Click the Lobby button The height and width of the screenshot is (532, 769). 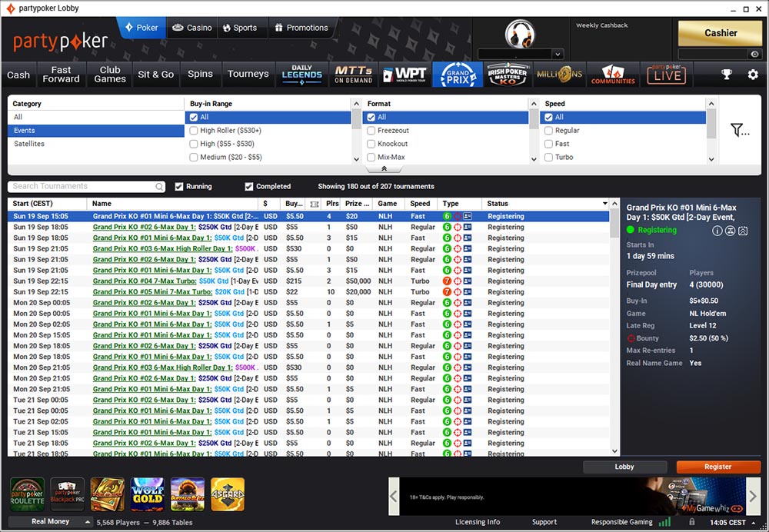(624, 467)
